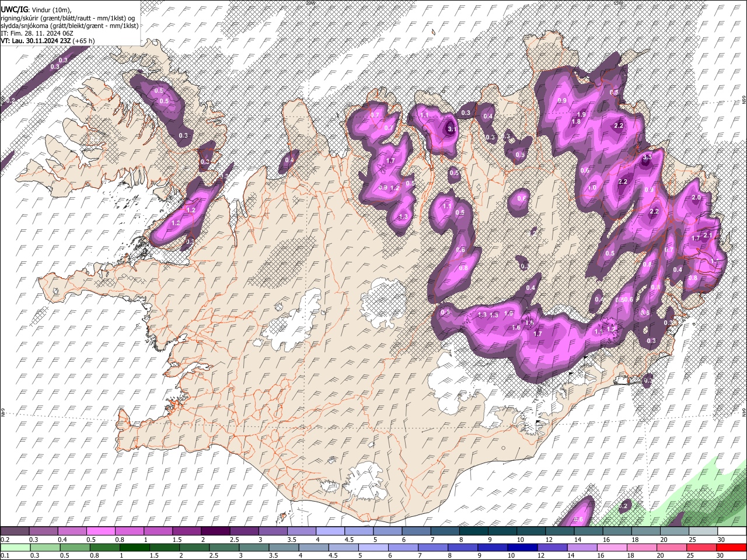Click the '30' label on the rain scale row
Image resolution: width=747 pixels, height=560 pixels.
(x=720, y=555)
